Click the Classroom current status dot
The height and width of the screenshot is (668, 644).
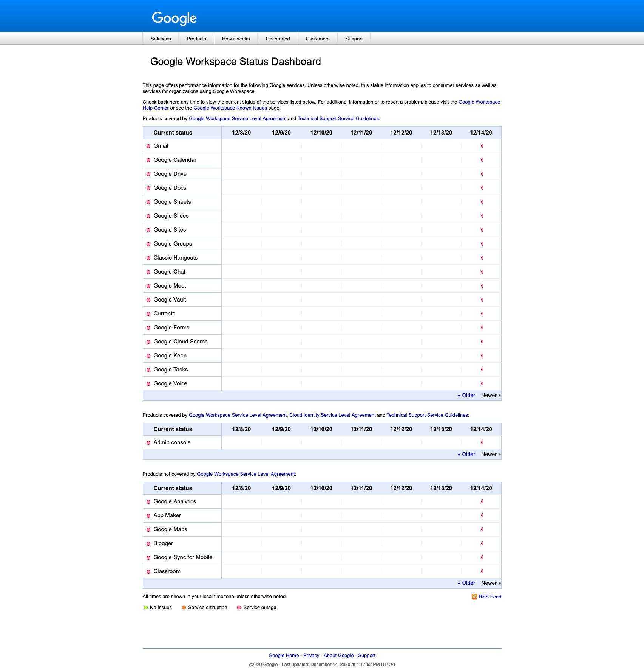click(148, 572)
